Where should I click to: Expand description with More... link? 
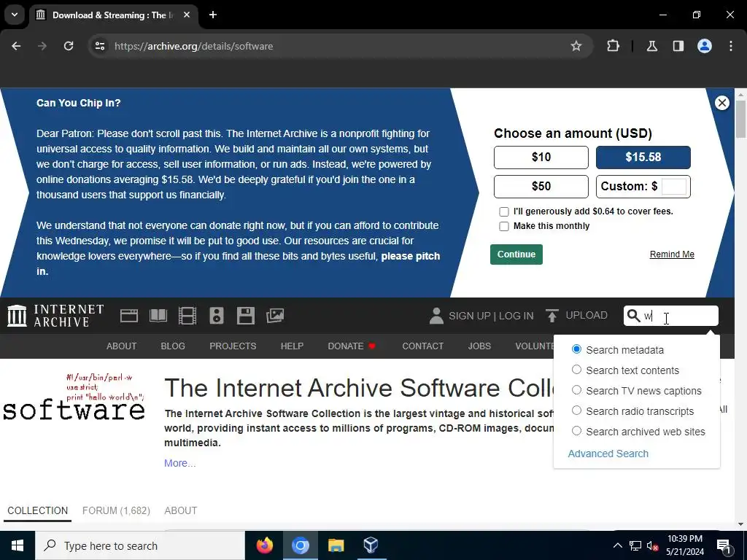pyautogui.click(x=179, y=463)
